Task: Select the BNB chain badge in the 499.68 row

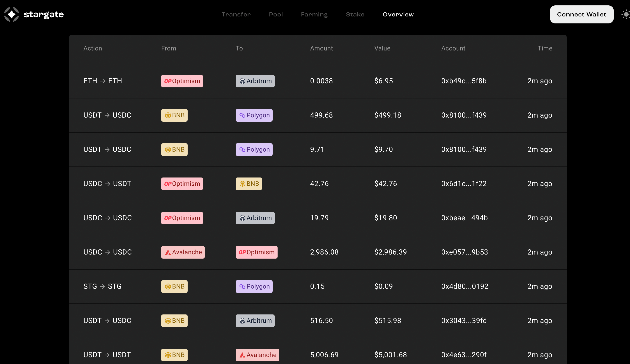Action: (174, 115)
